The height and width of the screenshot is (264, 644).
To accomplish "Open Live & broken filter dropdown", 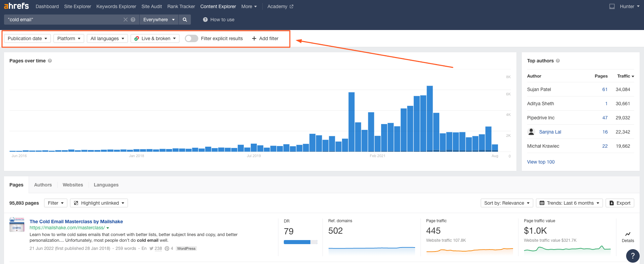I will tap(155, 38).
